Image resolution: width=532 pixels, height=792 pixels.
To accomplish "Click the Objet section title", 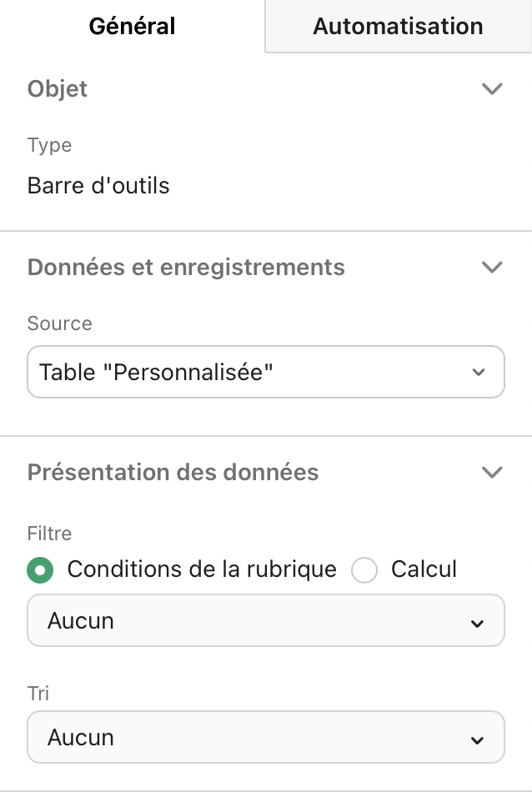I will tap(58, 89).
